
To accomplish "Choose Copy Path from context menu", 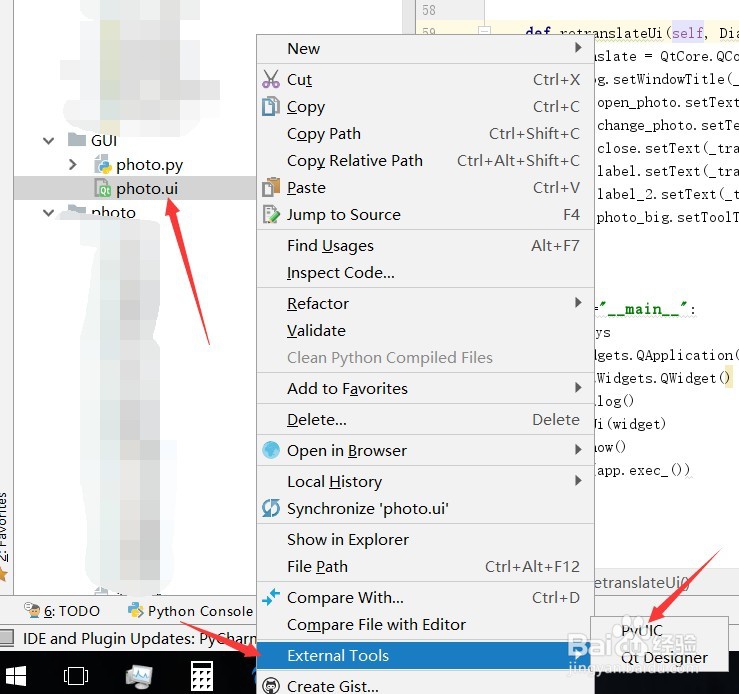I will tap(425, 134).
